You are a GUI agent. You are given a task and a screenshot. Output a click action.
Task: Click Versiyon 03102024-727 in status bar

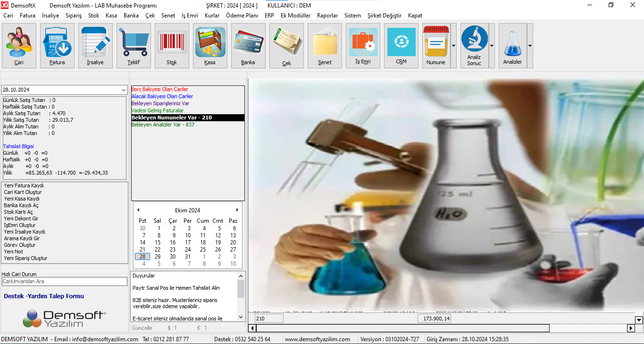pyautogui.click(x=389, y=339)
